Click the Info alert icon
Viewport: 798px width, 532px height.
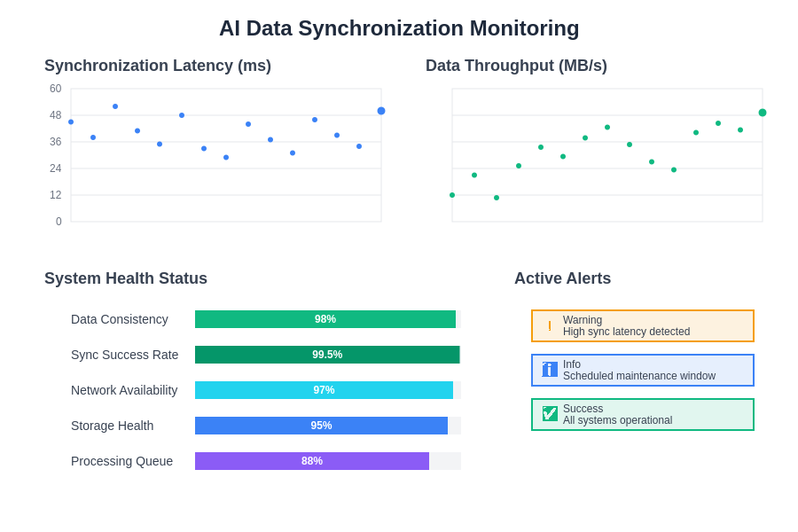550,370
